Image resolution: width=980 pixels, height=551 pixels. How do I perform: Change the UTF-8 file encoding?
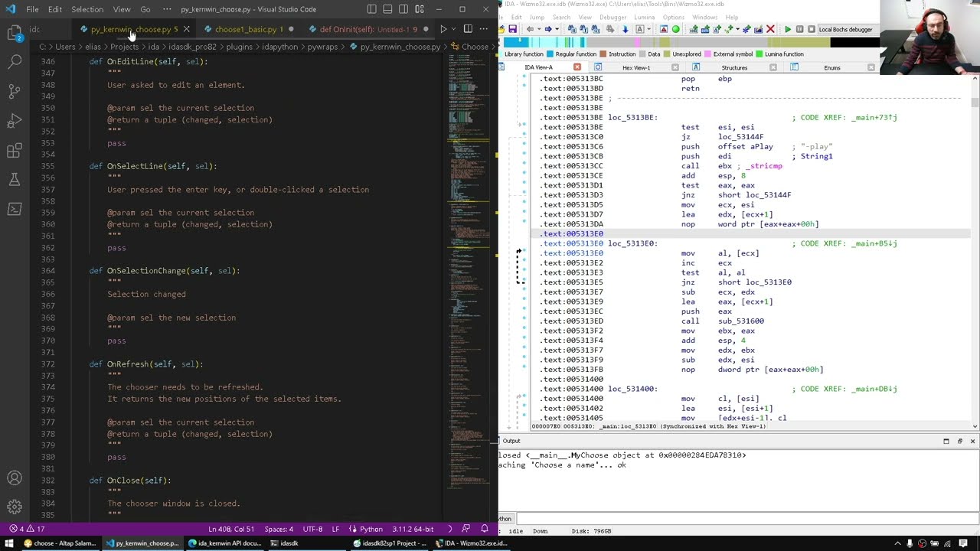point(312,529)
